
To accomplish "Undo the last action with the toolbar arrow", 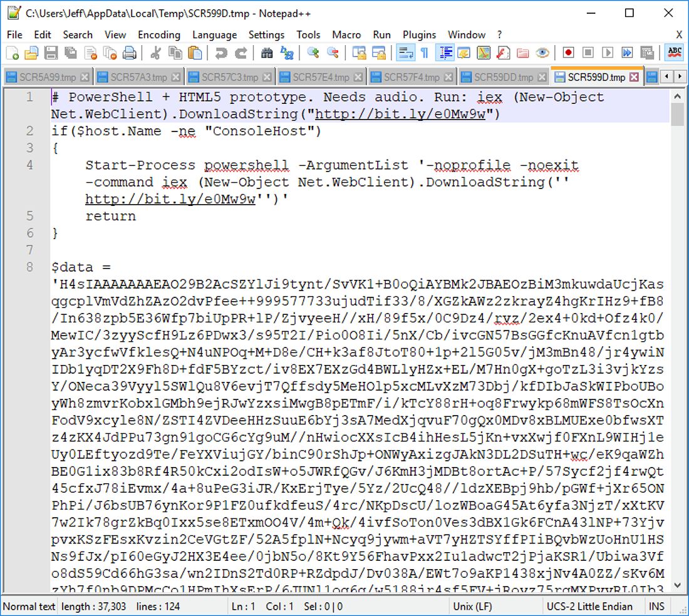I will pos(221,53).
